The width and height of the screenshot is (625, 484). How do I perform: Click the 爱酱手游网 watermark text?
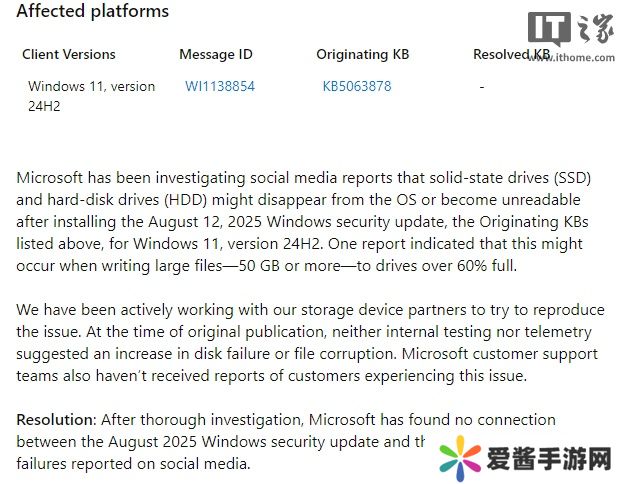(x=548, y=459)
